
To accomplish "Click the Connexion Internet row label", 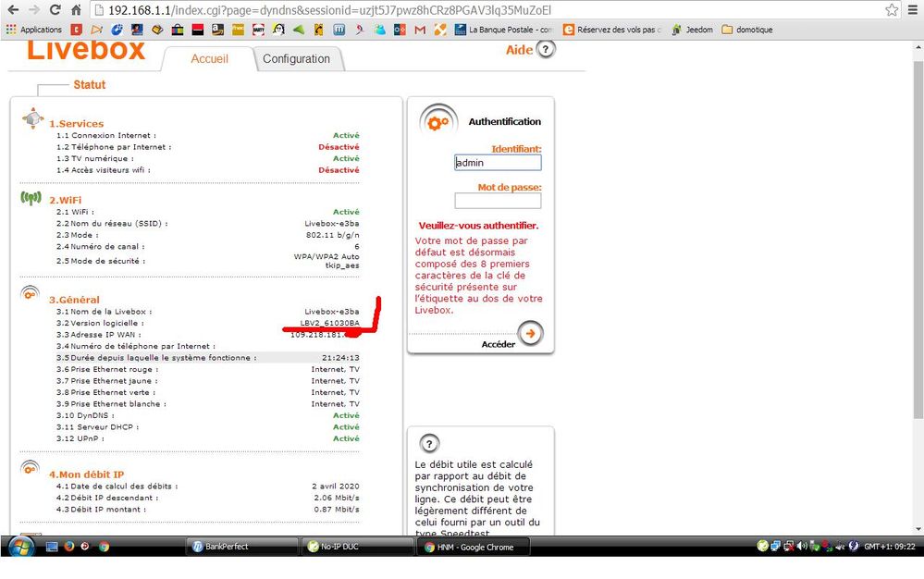I will tap(106, 135).
